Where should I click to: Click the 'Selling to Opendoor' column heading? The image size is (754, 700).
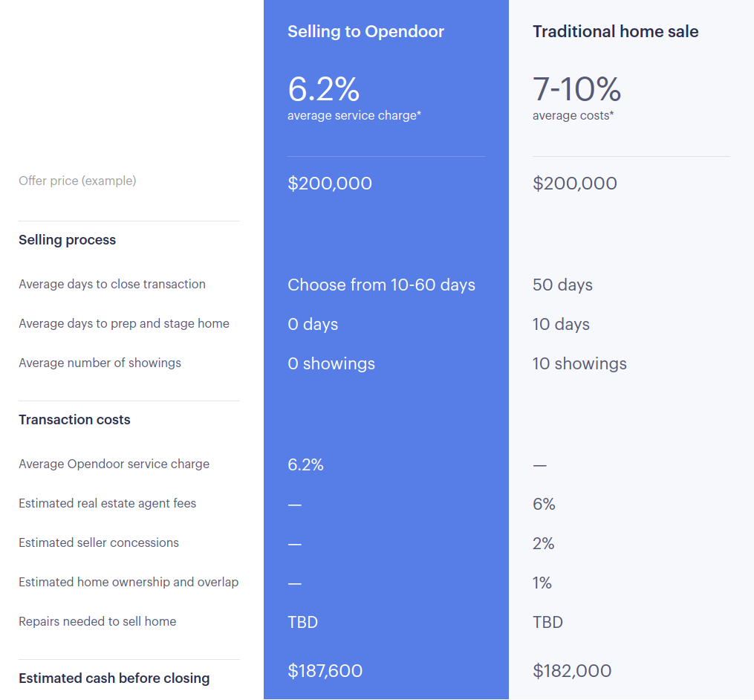pos(365,32)
